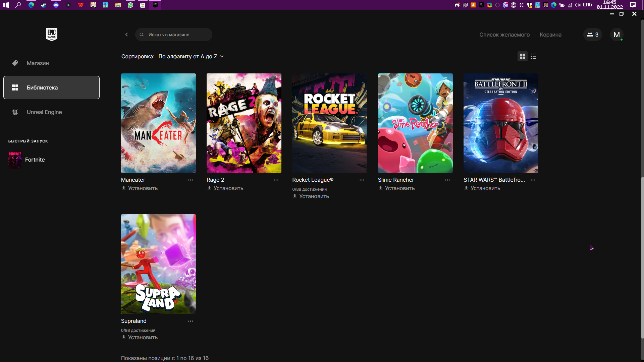Open Windows notification center

pyautogui.click(x=633, y=5)
